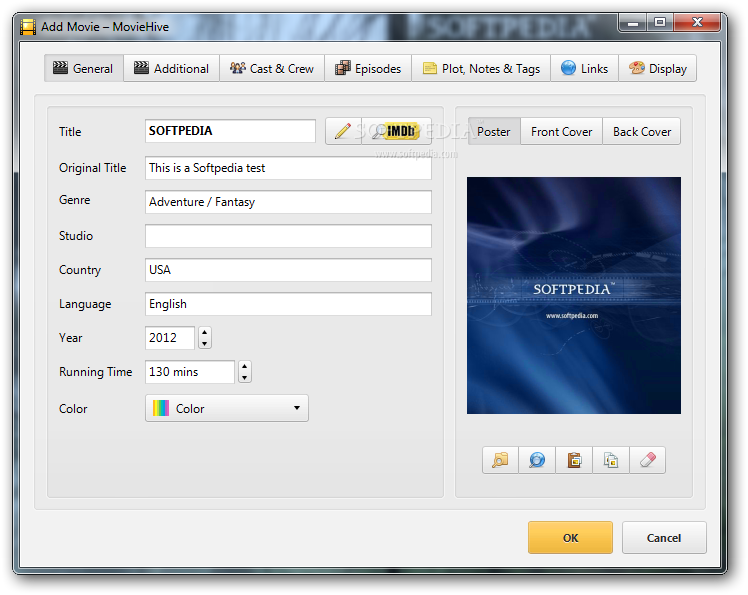Viewport: 748px width, 595px height.
Task: Click the Language field showing English
Action: coord(288,304)
